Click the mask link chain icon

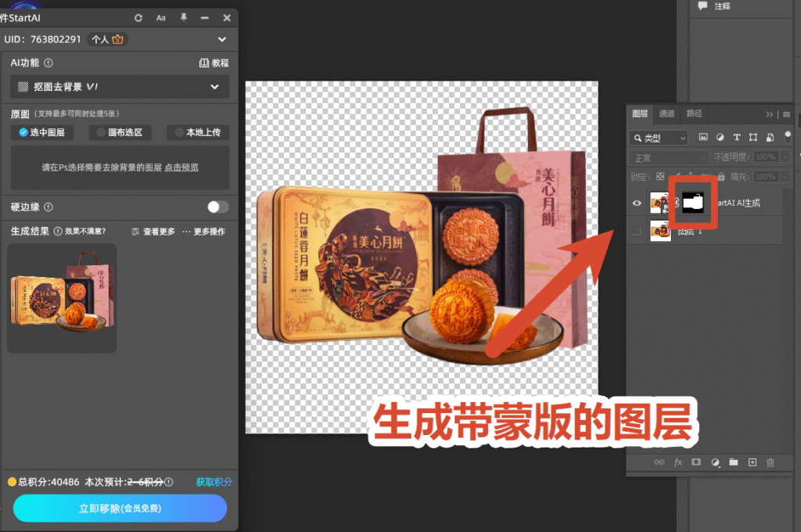tap(677, 203)
